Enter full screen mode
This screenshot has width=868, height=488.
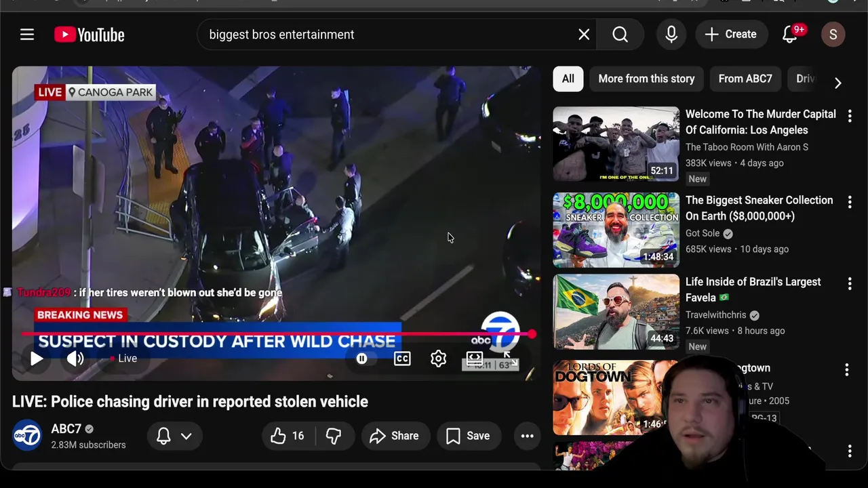click(x=510, y=359)
